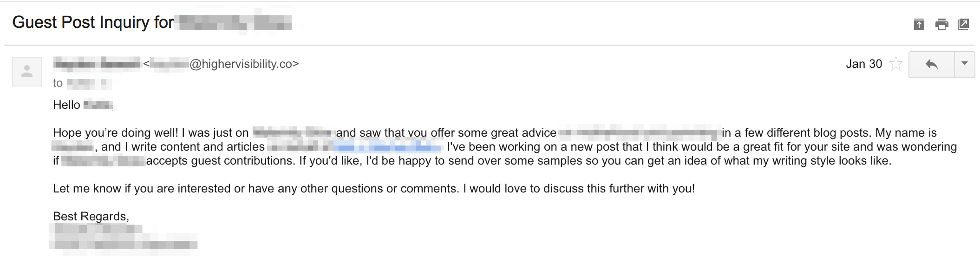The image size is (980, 265).
Task: Click the "accepts guest contributions" sentence
Action: pos(220,161)
